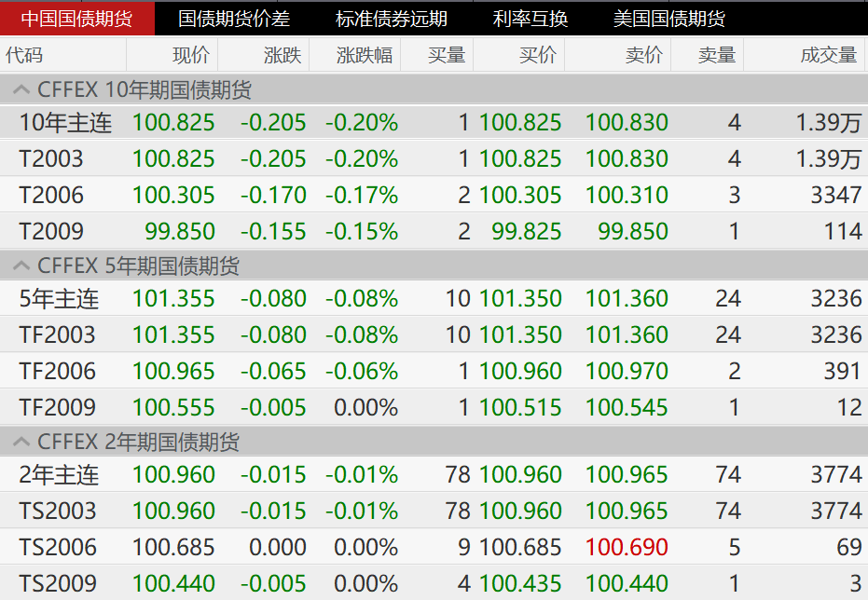Select the T2006 contract code
The width and height of the screenshot is (868, 600).
pos(51,196)
